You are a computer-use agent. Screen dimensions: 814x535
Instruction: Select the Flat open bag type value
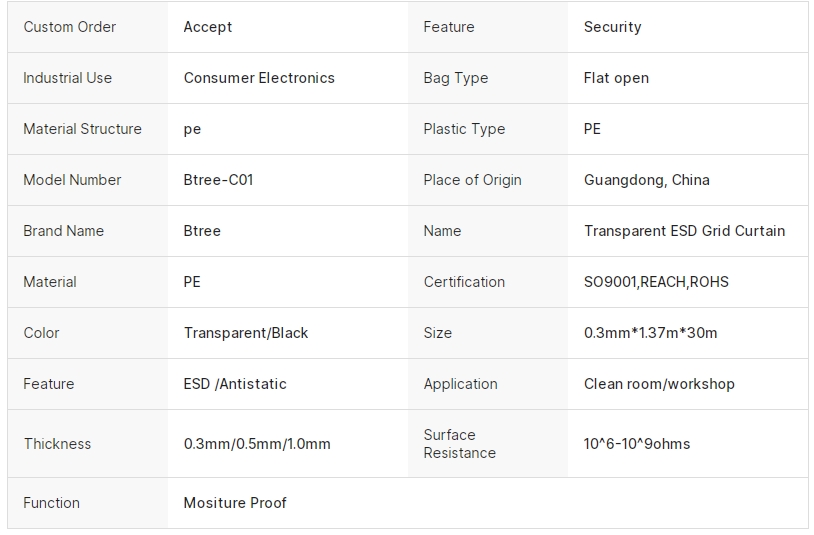pos(616,78)
